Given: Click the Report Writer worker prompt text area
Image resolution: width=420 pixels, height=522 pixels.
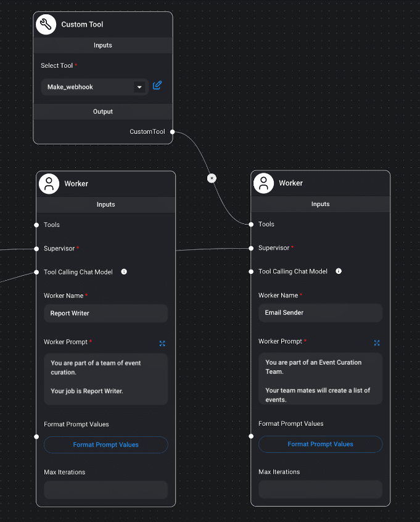Looking at the screenshot, I should [x=106, y=379].
